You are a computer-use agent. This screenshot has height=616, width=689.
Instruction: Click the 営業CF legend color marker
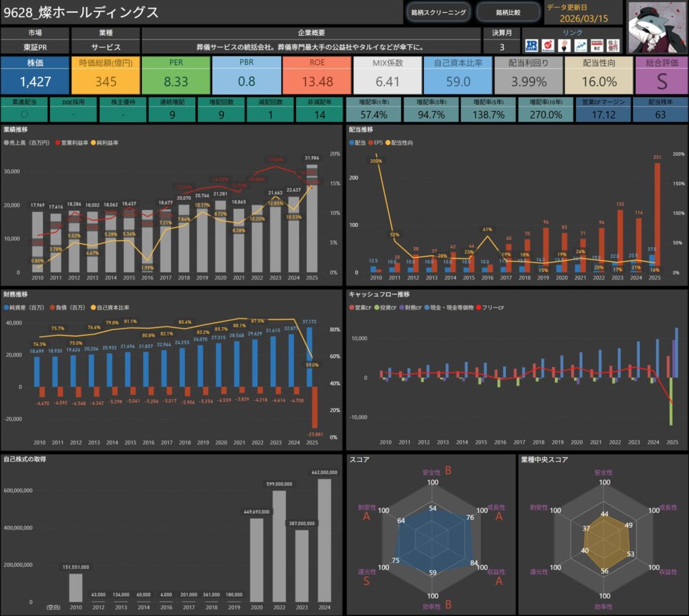(351, 308)
